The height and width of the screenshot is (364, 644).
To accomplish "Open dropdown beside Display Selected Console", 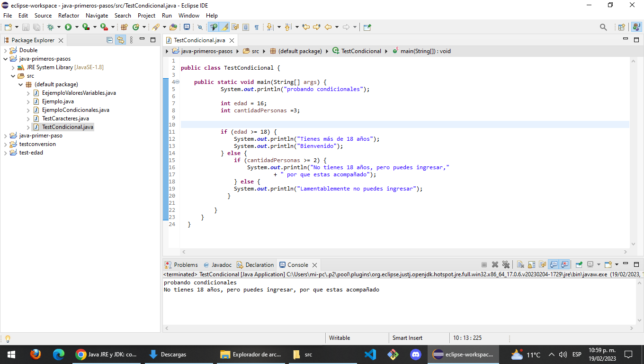I will 599,265.
